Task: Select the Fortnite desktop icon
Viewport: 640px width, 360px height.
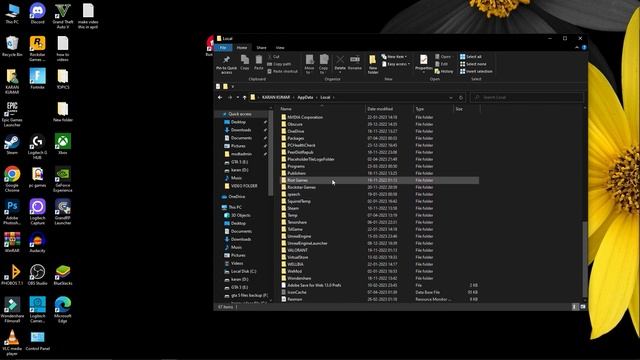Action: click(38, 79)
